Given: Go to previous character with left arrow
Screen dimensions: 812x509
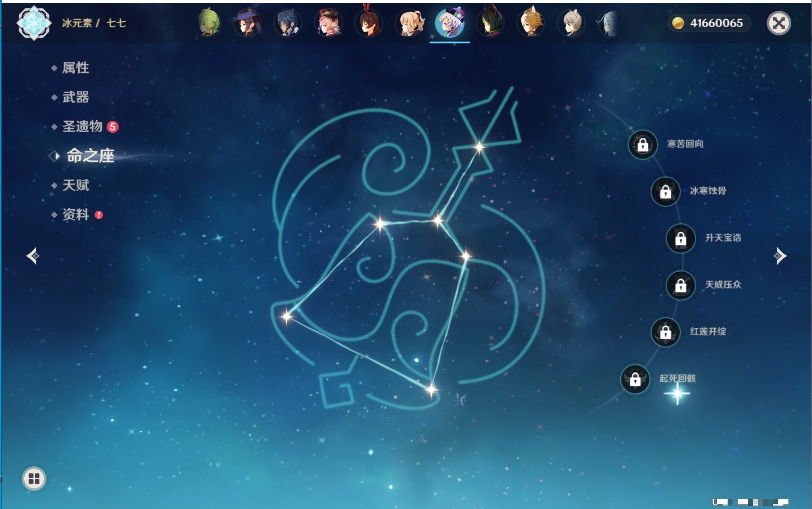Looking at the screenshot, I should tap(33, 256).
